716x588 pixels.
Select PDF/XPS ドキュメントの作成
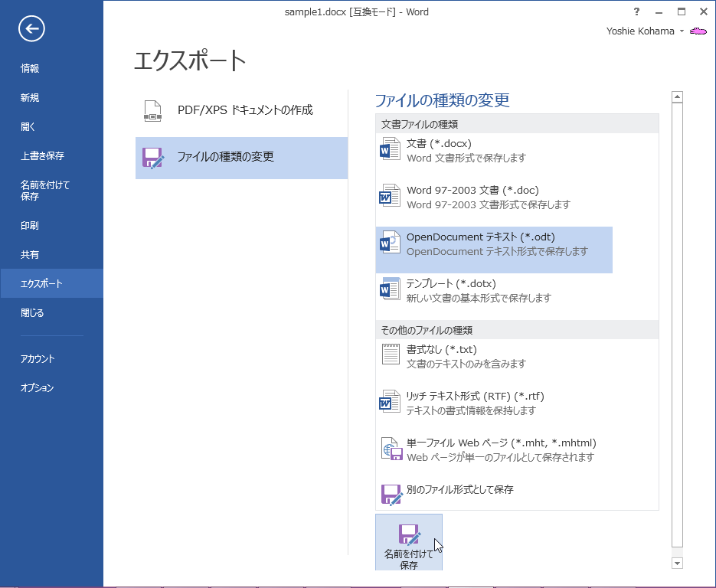point(241,111)
